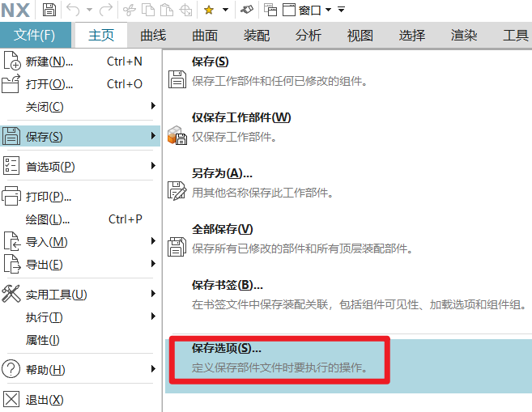Click the copy icon in the top toolbar
Image resolution: width=532 pixels, height=412 pixels.
[148, 11]
